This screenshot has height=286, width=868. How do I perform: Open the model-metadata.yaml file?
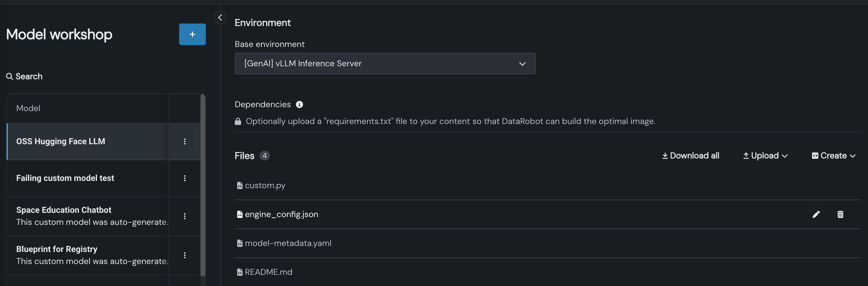tap(288, 243)
